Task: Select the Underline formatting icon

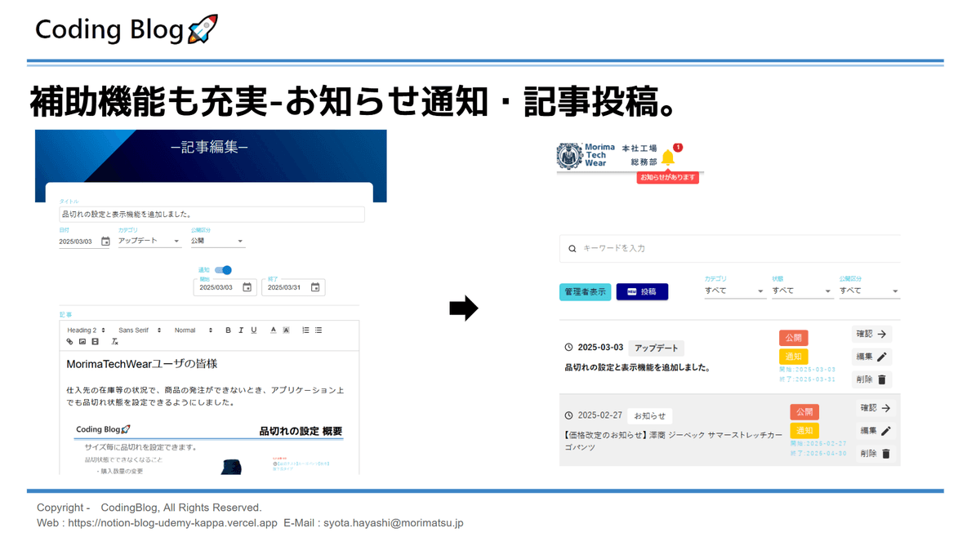Action: (x=254, y=330)
